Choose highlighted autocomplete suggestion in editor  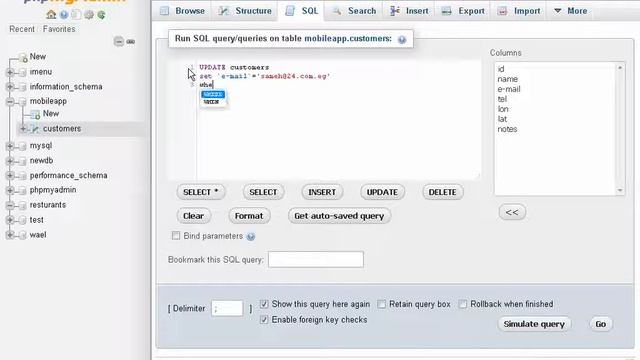click(213, 94)
